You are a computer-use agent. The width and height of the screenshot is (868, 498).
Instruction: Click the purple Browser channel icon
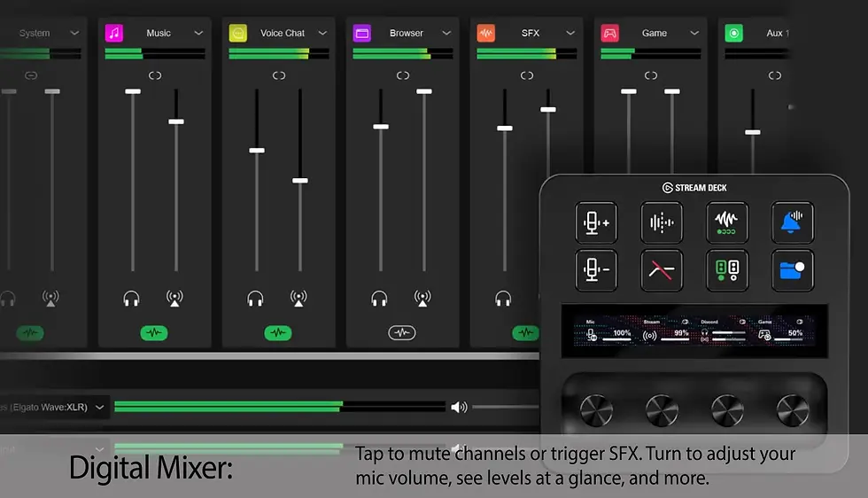coord(362,34)
